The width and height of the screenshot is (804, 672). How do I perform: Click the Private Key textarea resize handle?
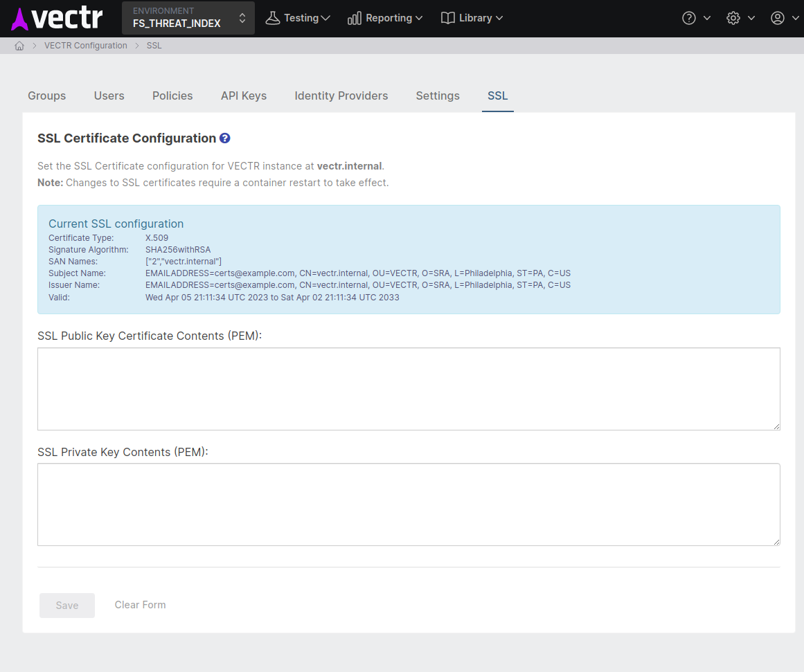[776, 543]
